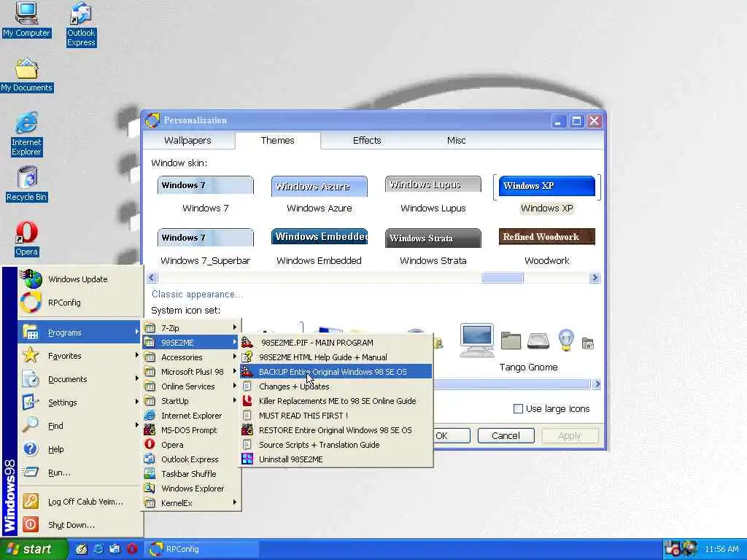Open My Computer desktop icon

pyautogui.click(x=26, y=20)
